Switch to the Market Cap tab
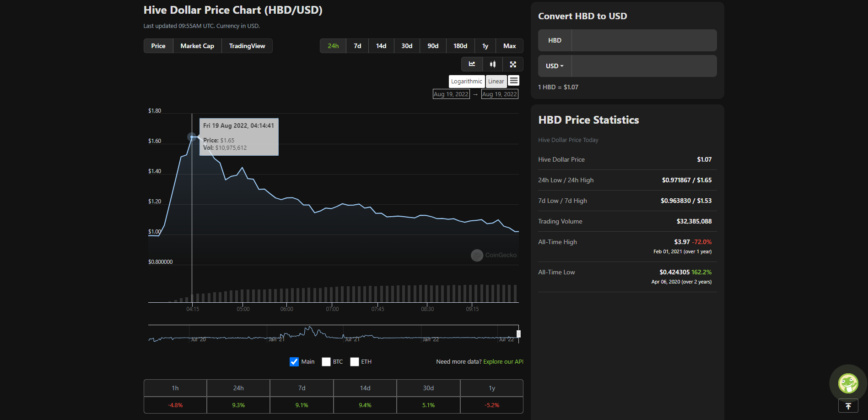Image resolution: width=868 pixels, height=420 pixels. tap(197, 46)
